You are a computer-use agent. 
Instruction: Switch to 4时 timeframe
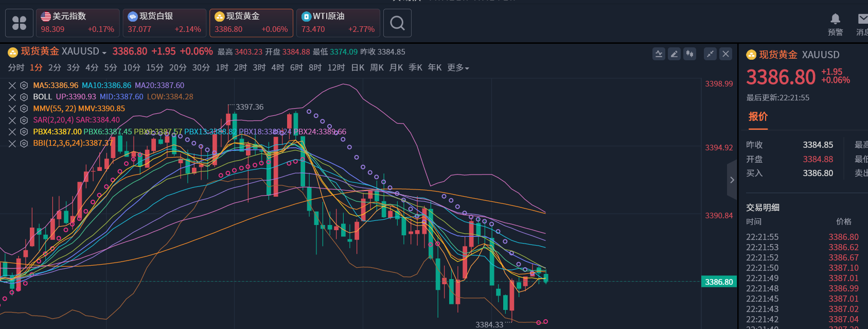[277, 67]
